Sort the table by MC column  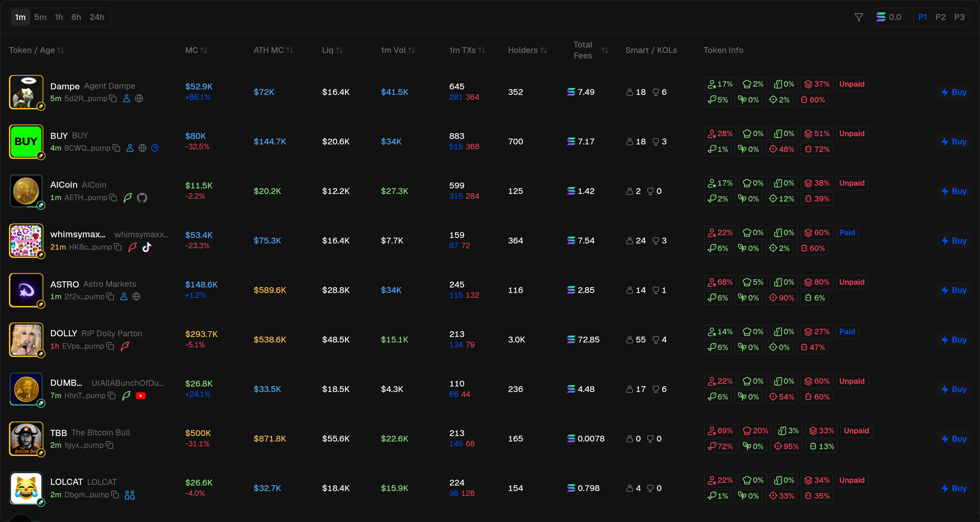pyautogui.click(x=196, y=50)
